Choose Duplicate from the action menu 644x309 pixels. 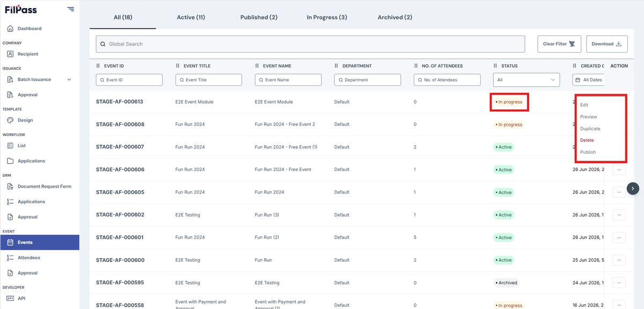590,129
